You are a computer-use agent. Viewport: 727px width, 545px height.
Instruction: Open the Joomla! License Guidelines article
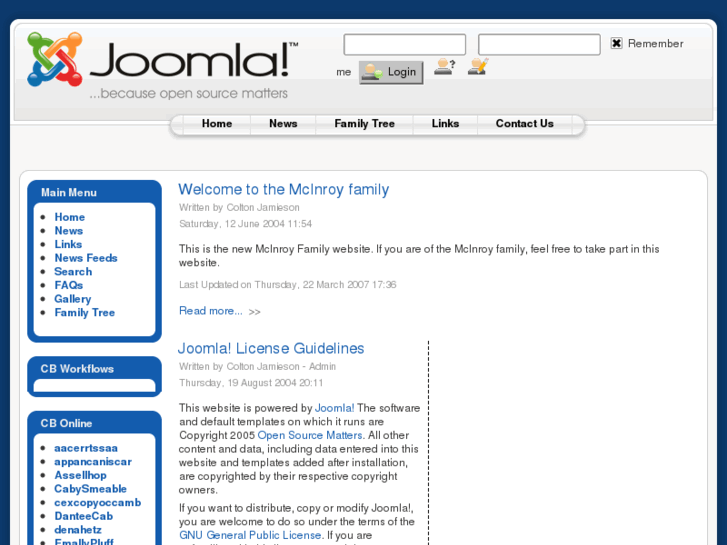tap(271, 348)
